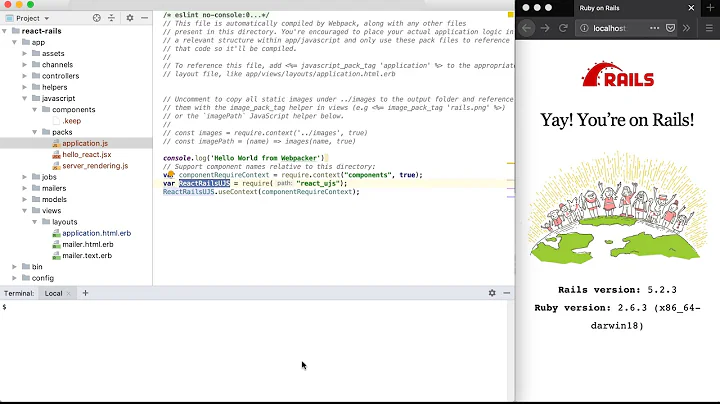Expand the controllers folder
The width and height of the screenshot is (720, 404).
25,76
